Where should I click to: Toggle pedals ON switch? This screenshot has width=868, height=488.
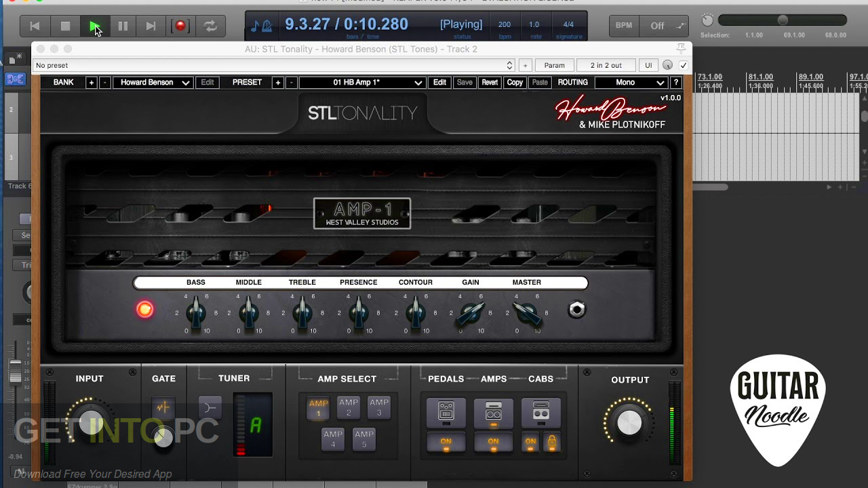coord(446,442)
